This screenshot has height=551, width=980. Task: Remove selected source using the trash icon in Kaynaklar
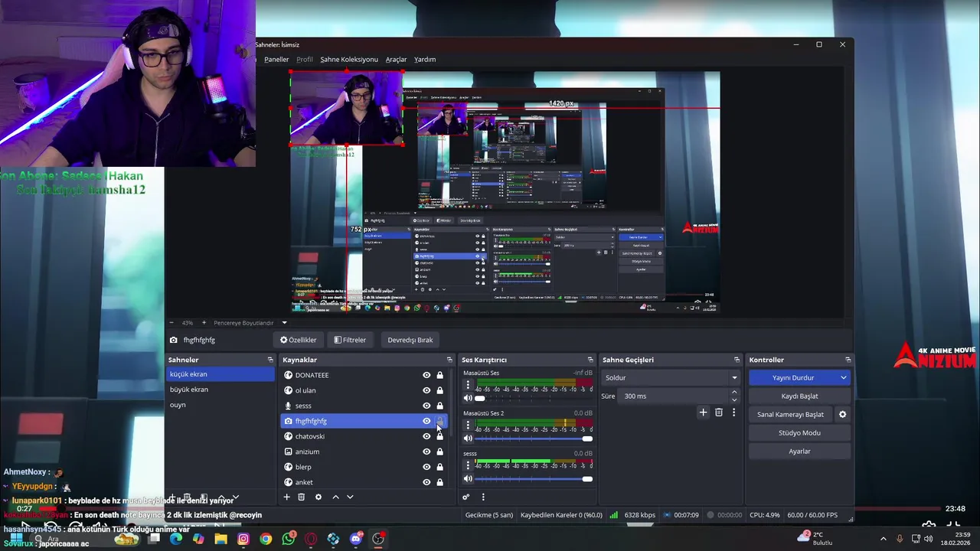pos(302,497)
